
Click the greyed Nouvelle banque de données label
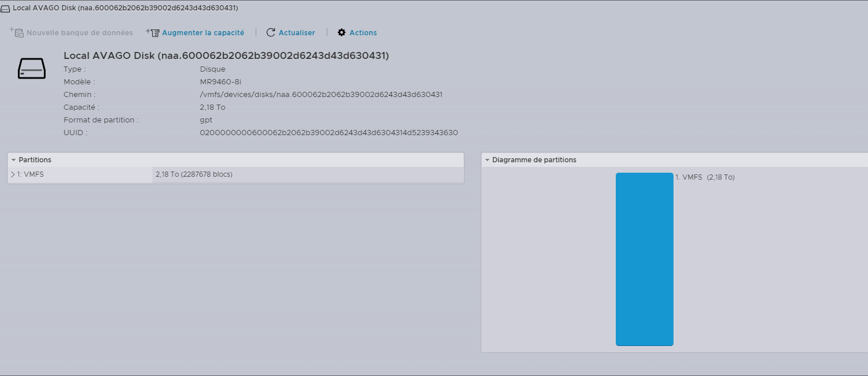[x=80, y=33]
